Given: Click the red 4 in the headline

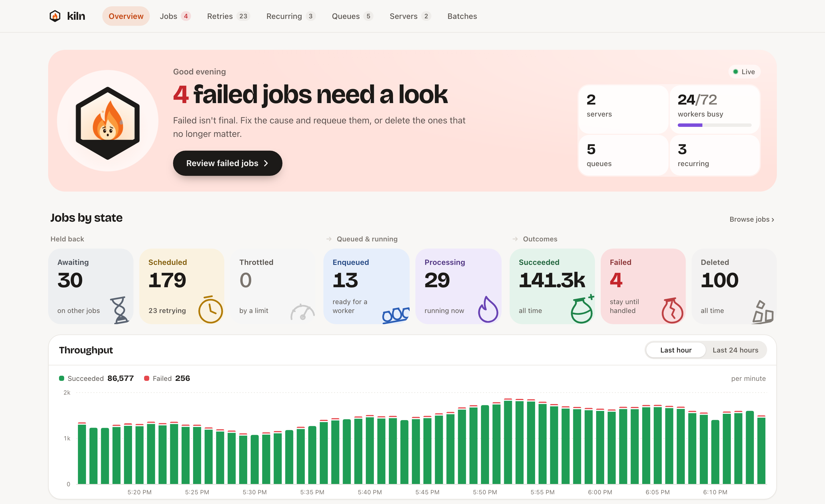Looking at the screenshot, I should (181, 95).
